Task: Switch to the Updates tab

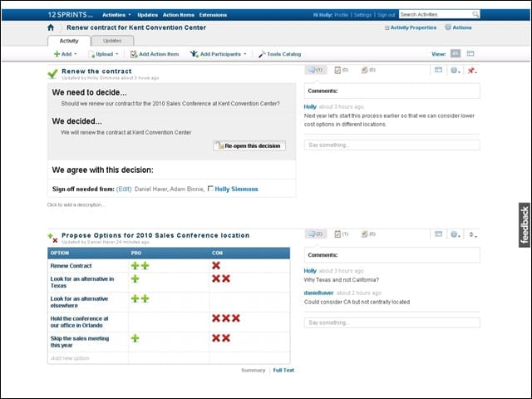Action: 112,41
